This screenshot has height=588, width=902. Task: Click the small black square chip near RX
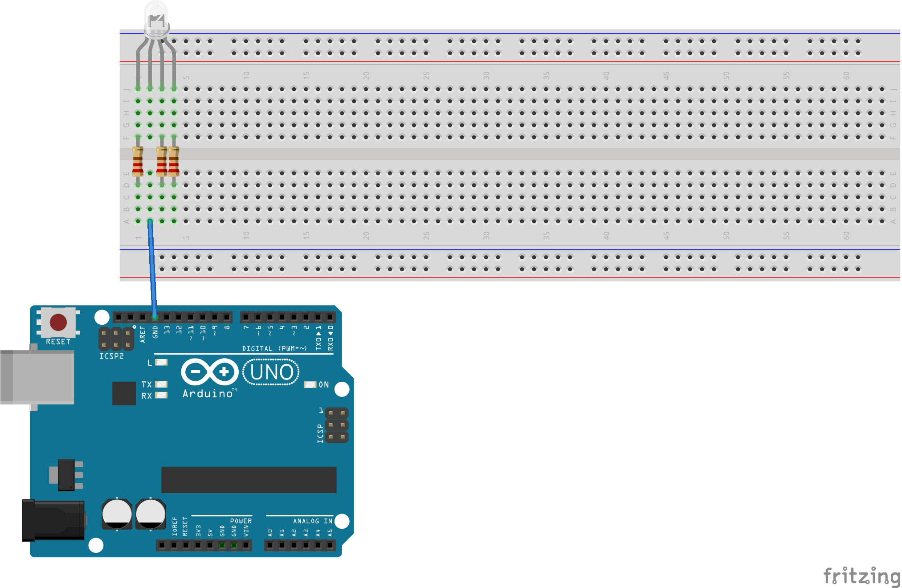[124, 393]
